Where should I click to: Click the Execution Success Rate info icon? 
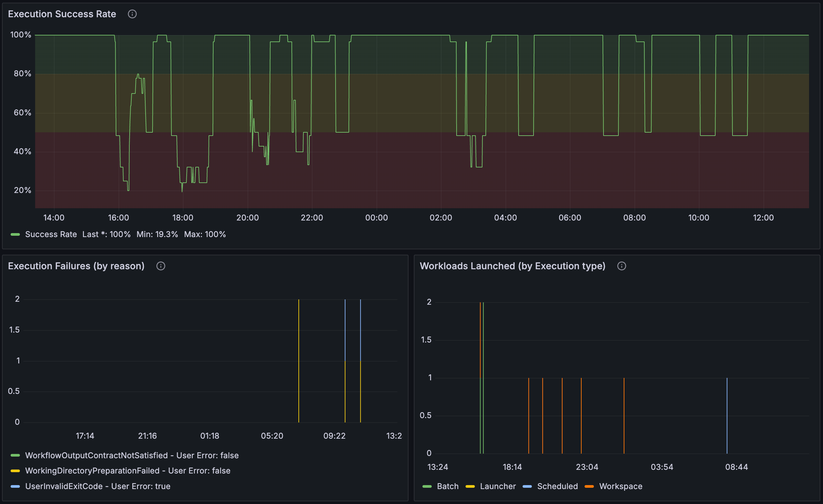point(132,14)
